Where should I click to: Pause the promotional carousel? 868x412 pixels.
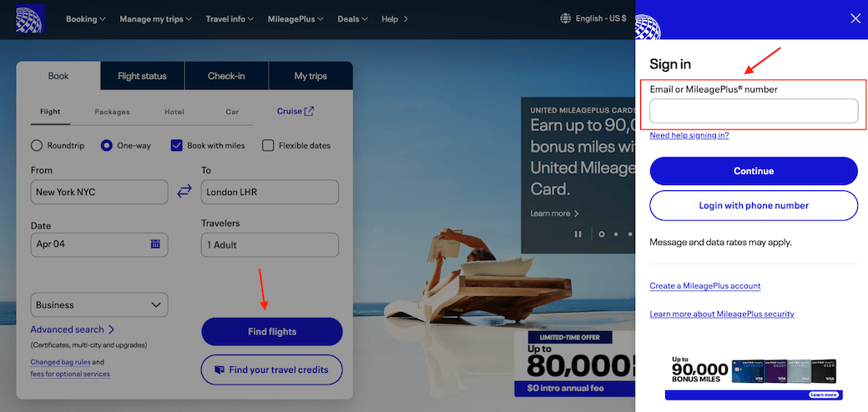point(578,234)
